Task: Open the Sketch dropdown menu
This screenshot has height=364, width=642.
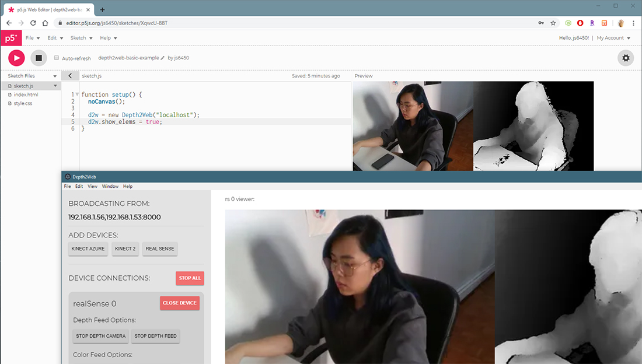Action: point(82,38)
